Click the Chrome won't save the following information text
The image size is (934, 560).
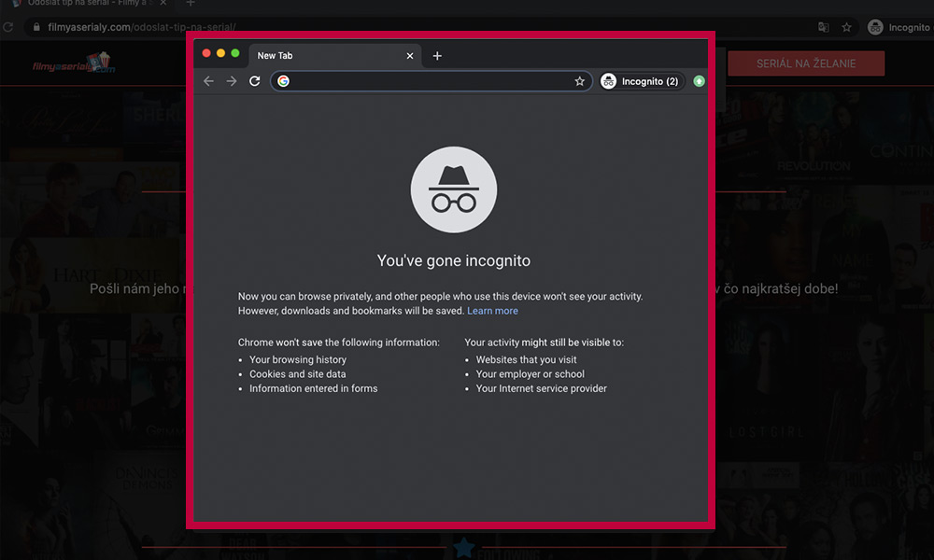click(x=339, y=343)
